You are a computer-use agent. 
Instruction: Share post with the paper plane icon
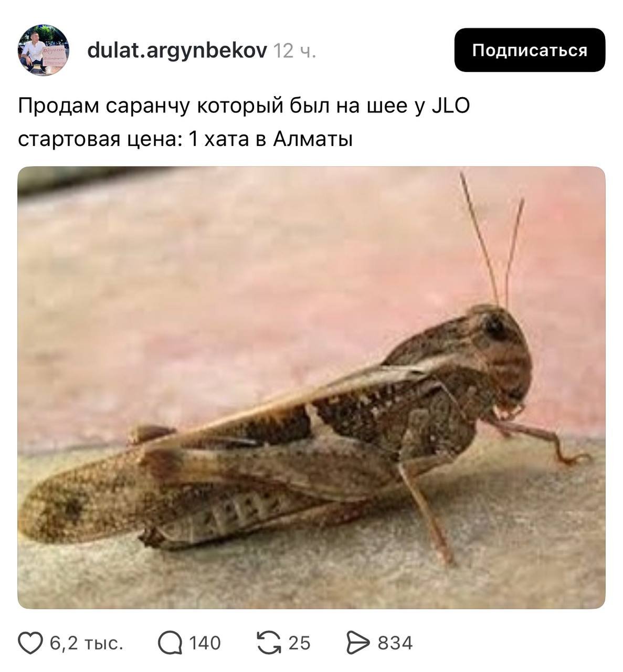(358, 643)
